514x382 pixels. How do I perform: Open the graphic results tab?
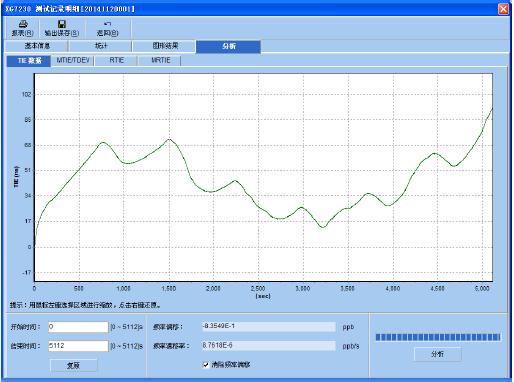(x=165, y=46)
